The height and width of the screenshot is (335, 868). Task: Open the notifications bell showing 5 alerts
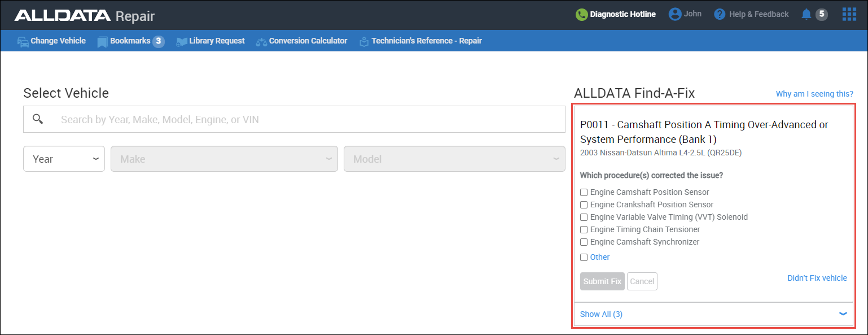(x=806, y=14)
